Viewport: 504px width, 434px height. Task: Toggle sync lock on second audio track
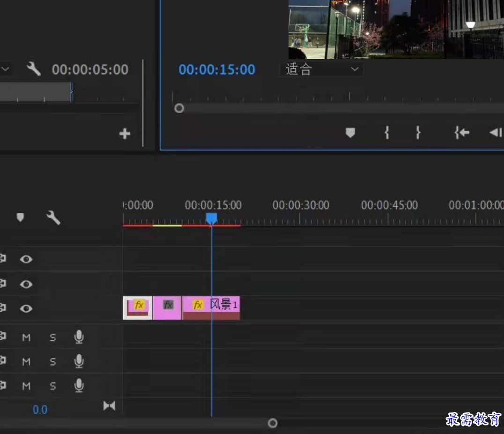click(x=3, y=360)
